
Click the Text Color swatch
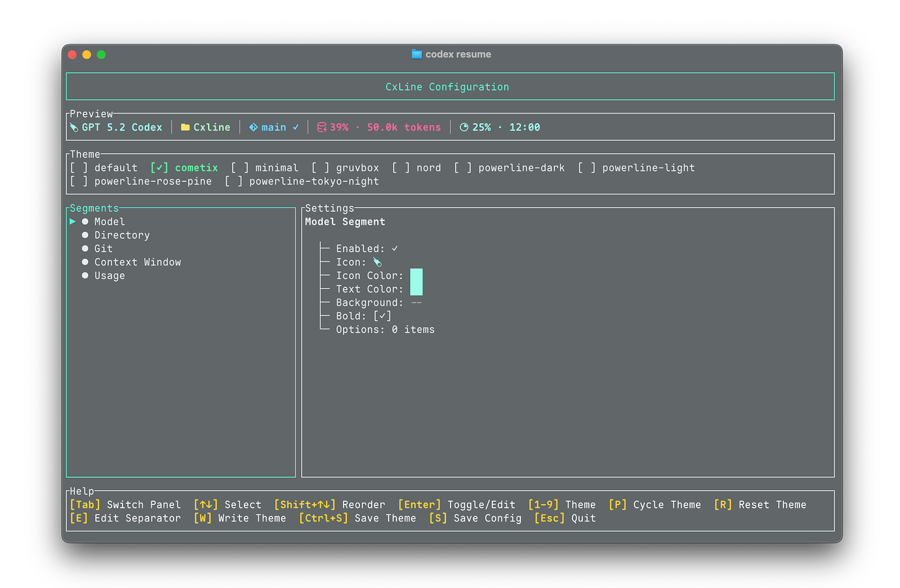coord(416,289)
